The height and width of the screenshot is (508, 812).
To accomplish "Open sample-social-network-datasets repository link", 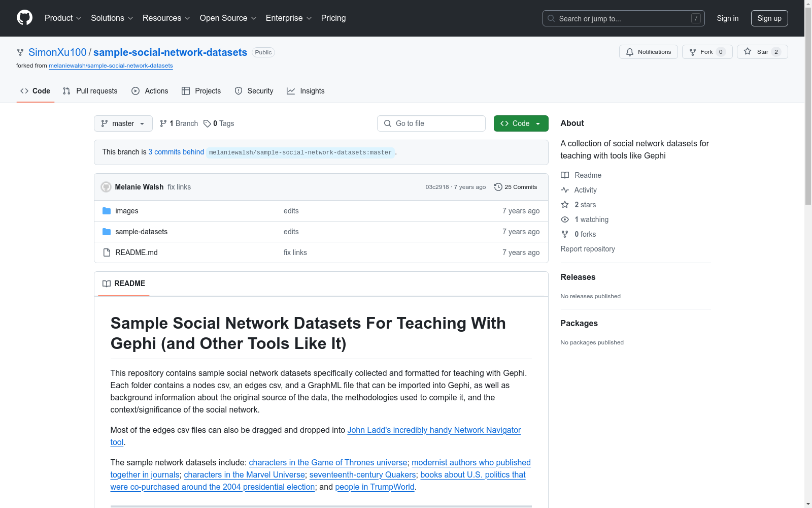I will click(170, 52).
